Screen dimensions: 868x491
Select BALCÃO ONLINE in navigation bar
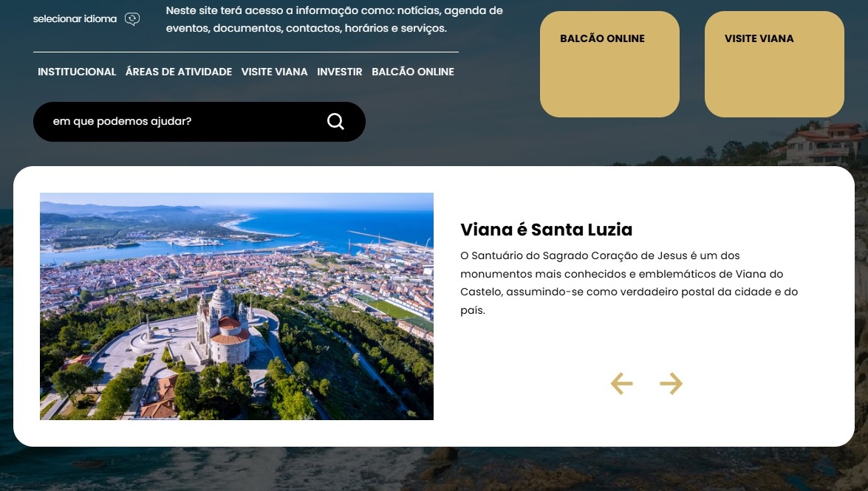click(413, 72)
